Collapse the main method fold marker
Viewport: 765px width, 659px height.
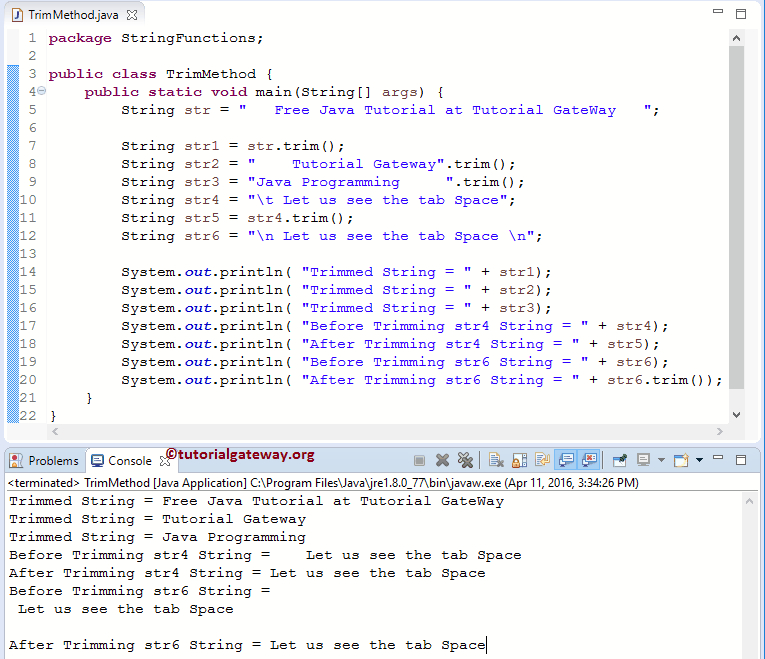40,92
